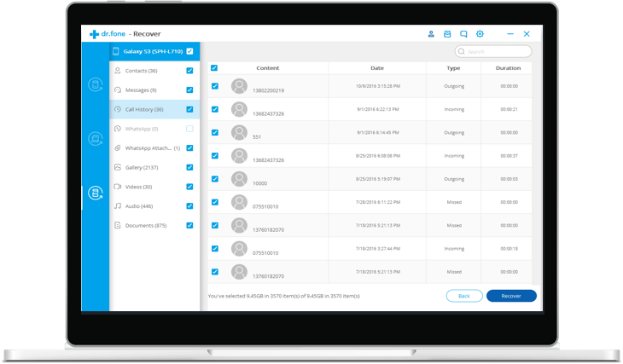The height and width of the screenshot is (364, 623).
Task: Click the WhatsApp Attachments paperclip icon
Action: 118,148
